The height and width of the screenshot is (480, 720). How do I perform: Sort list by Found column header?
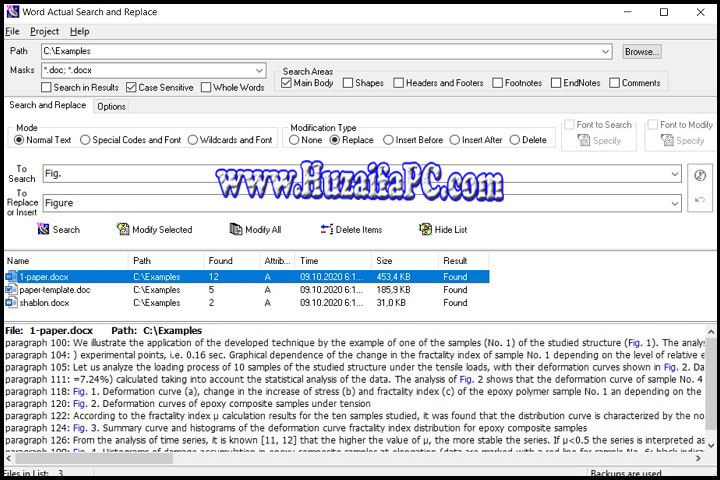232,260
